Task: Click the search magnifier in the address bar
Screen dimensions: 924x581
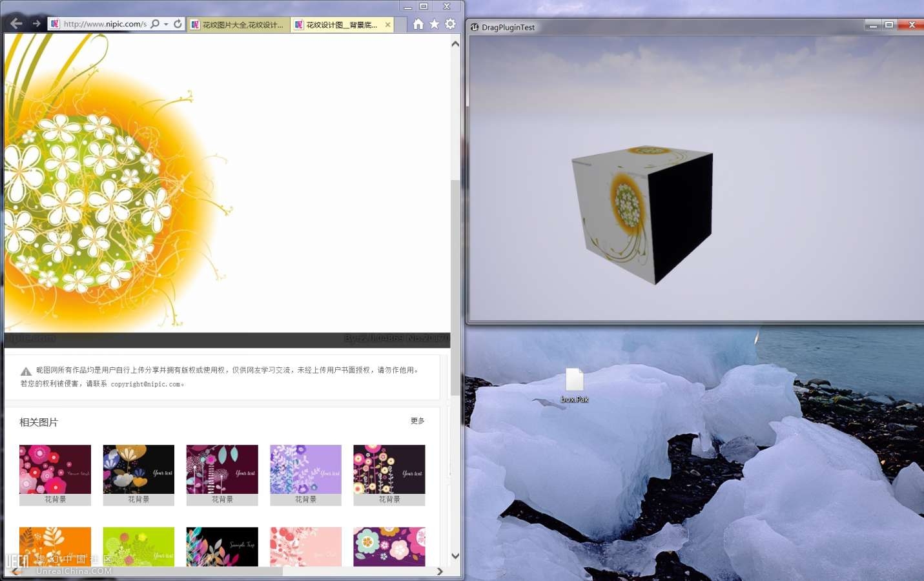Action: pos(155,24)
